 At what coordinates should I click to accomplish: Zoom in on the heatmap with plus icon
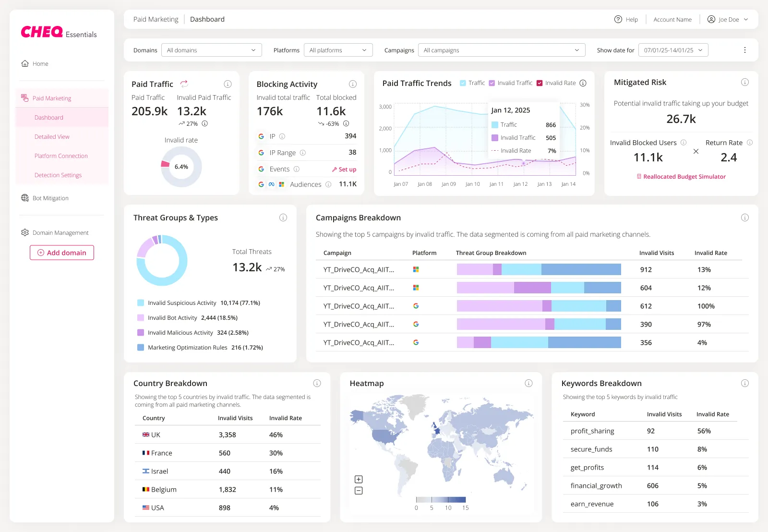359,479
